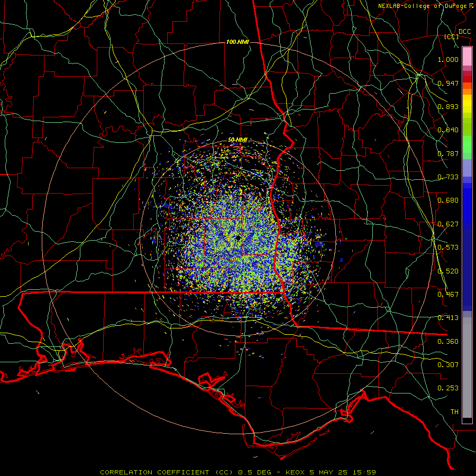Click the [CC] legend label
This screenshot has height=476, width=476.
tap(452, 36)
